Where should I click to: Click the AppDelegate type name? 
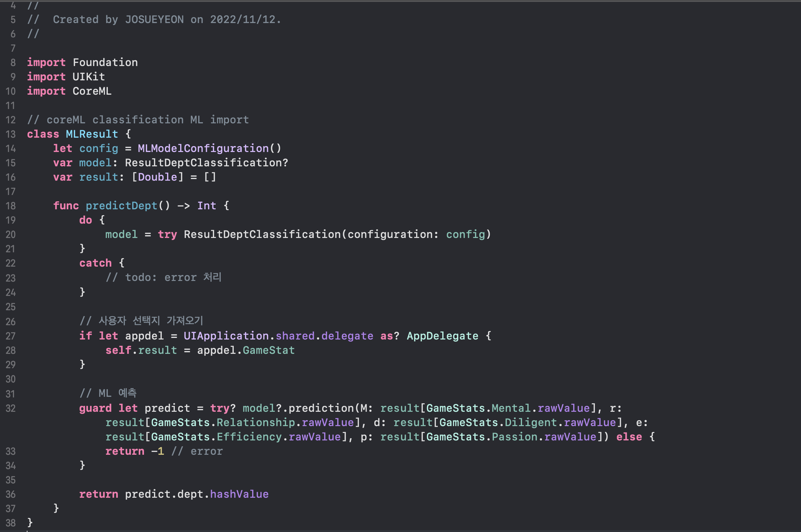point(443,336)
